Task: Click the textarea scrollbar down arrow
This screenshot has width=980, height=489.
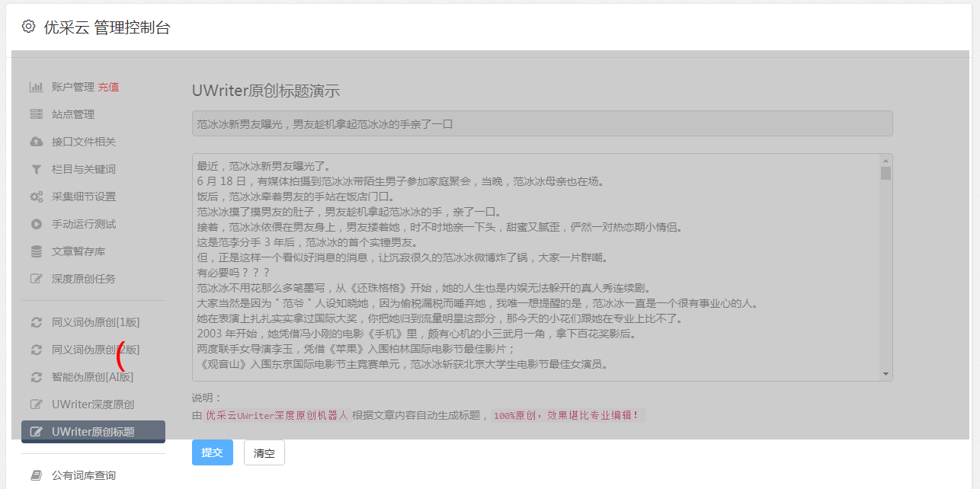Action: point(886,374)
